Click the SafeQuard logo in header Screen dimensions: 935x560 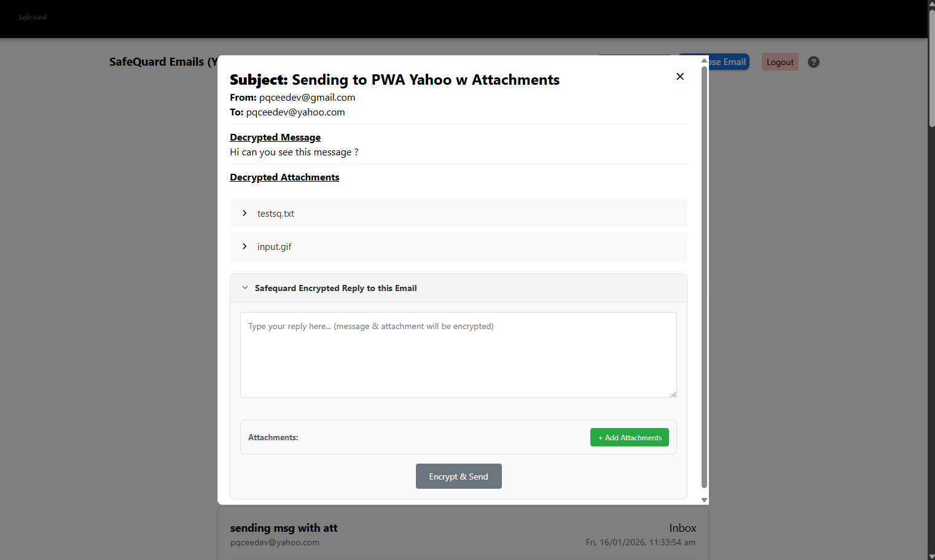[x=33, y=17]
